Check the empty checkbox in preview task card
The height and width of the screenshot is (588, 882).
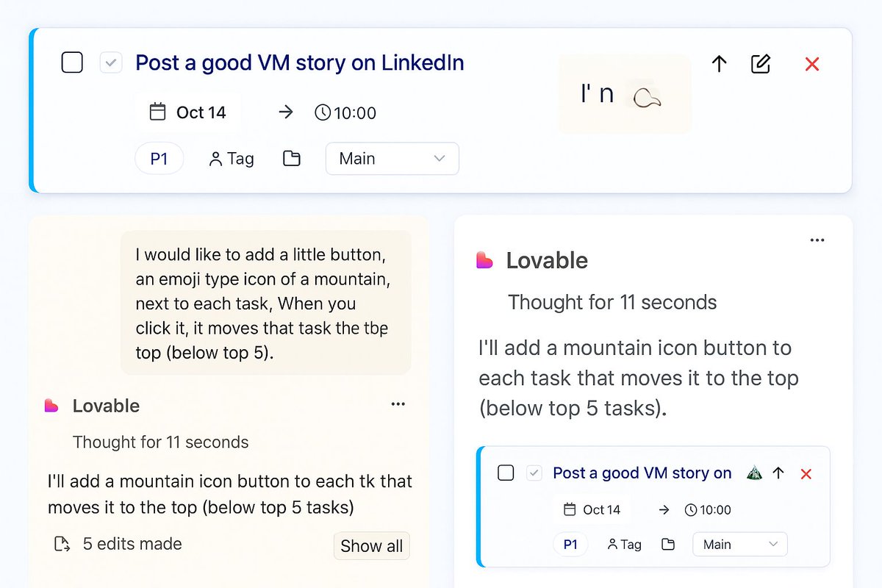(x=506, y=473)
